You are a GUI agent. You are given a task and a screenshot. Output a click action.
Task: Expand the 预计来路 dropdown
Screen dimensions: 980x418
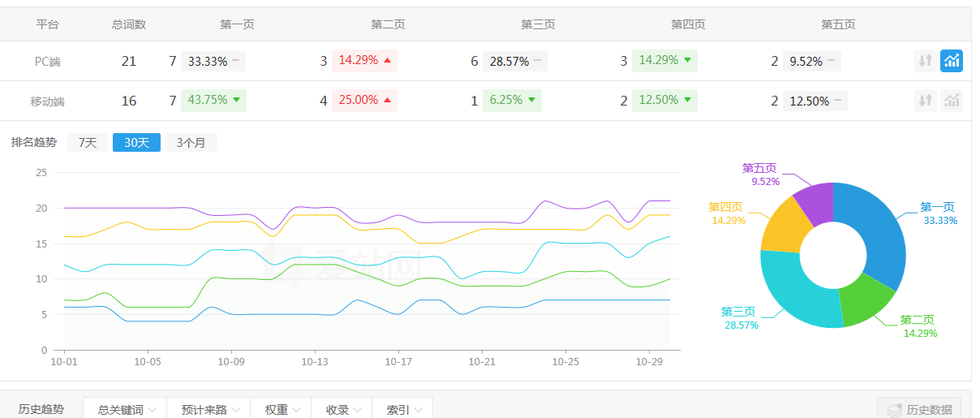pos(208,410)
